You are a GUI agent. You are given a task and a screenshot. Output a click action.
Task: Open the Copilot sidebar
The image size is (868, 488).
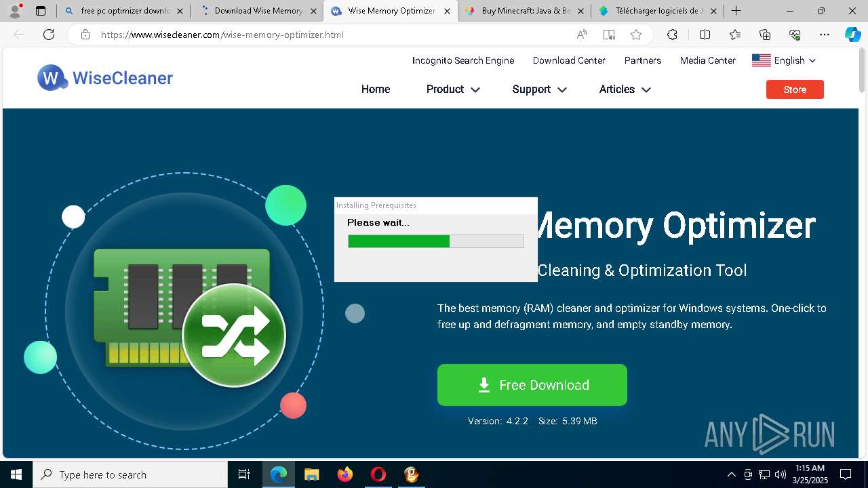(x=852, y=35)
